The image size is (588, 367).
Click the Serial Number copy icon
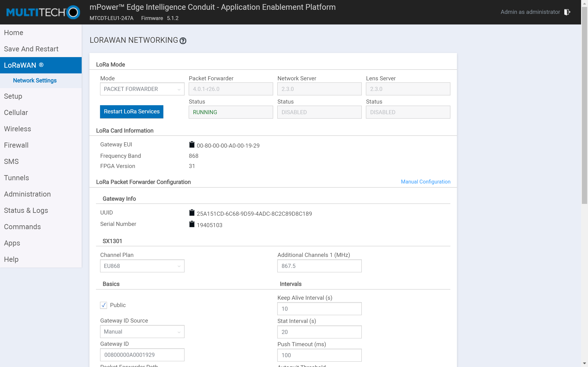click(192, 224)
